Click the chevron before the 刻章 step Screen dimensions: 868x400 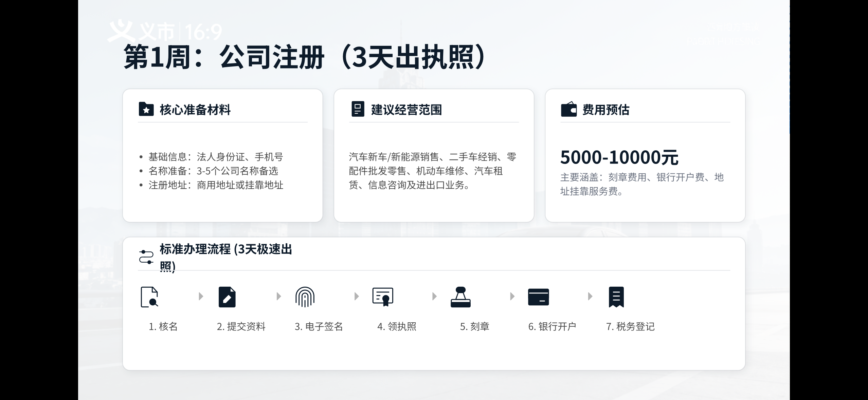coord(435,296)
